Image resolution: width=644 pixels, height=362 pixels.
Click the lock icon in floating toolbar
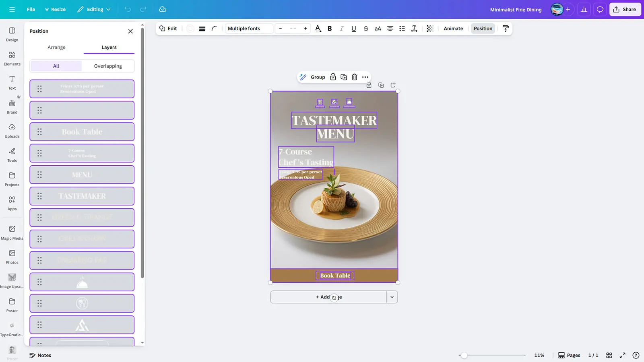click(333, 77)
